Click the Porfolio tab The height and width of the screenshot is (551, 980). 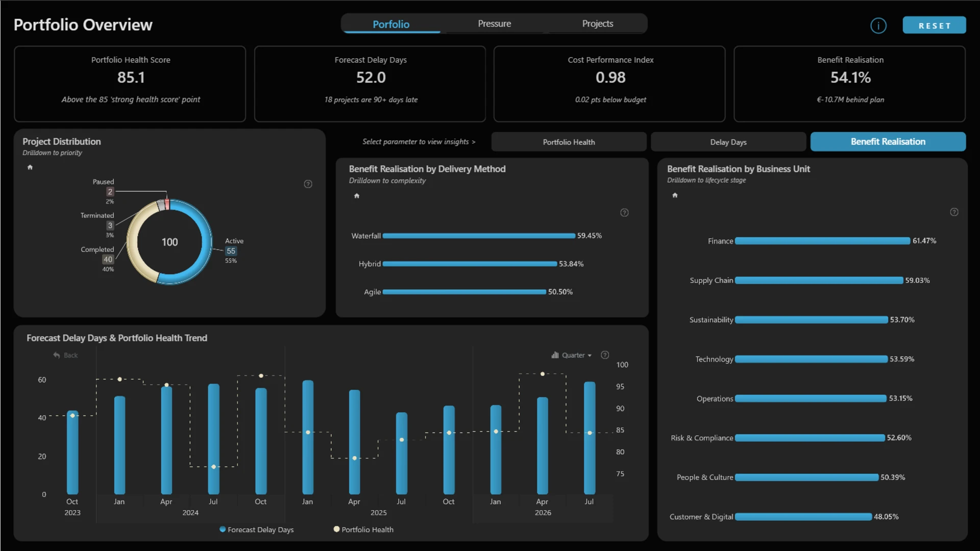click(391, 24)
